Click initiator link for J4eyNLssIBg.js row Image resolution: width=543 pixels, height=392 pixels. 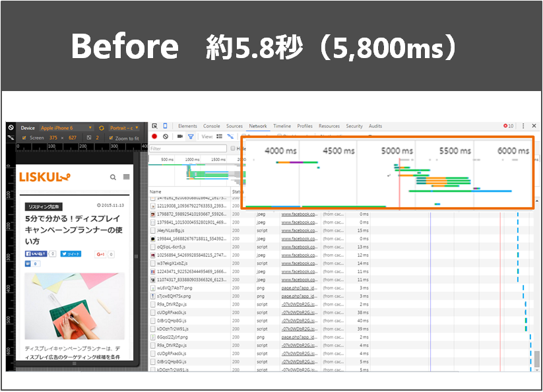click(299, 230)
